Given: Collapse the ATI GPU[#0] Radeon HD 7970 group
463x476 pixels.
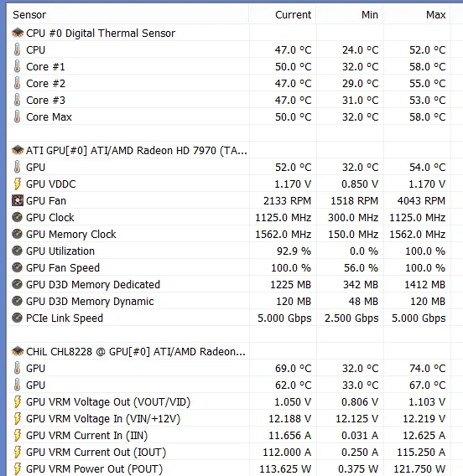Looking at the screenshot, I should click(229, 150).
